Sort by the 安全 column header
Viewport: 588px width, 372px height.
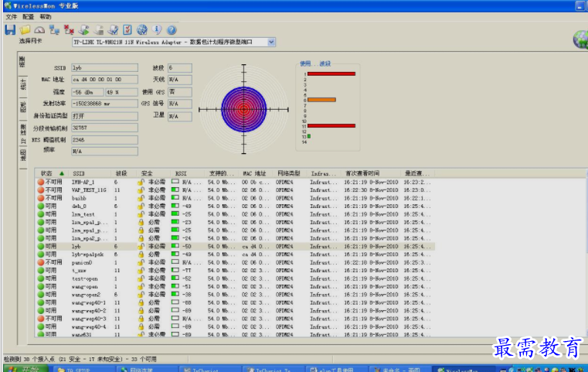pyautogui.click(x=154, y=173)
